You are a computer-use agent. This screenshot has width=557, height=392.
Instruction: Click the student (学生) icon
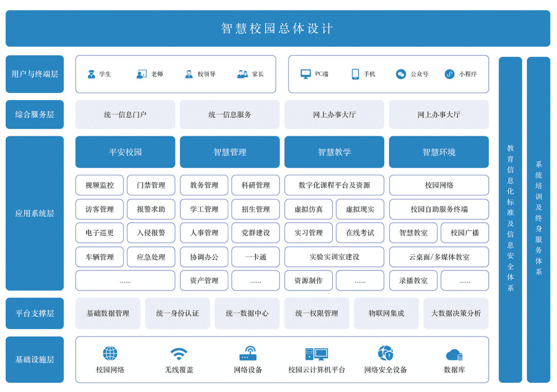pos(91,74)
